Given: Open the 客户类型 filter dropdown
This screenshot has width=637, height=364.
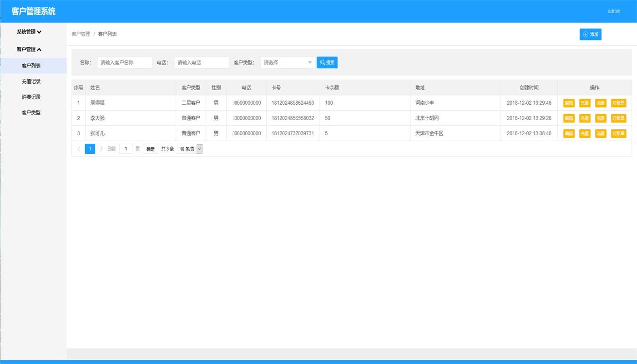Looking at the screenshot, I should pyautogui.click(x=288, y=63).
